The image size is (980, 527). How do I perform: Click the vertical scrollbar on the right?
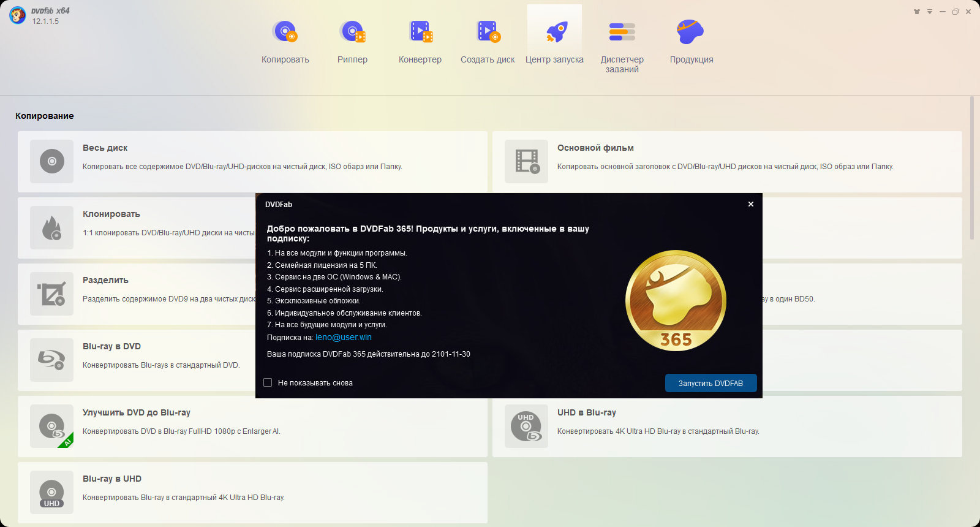coord(971,169)
